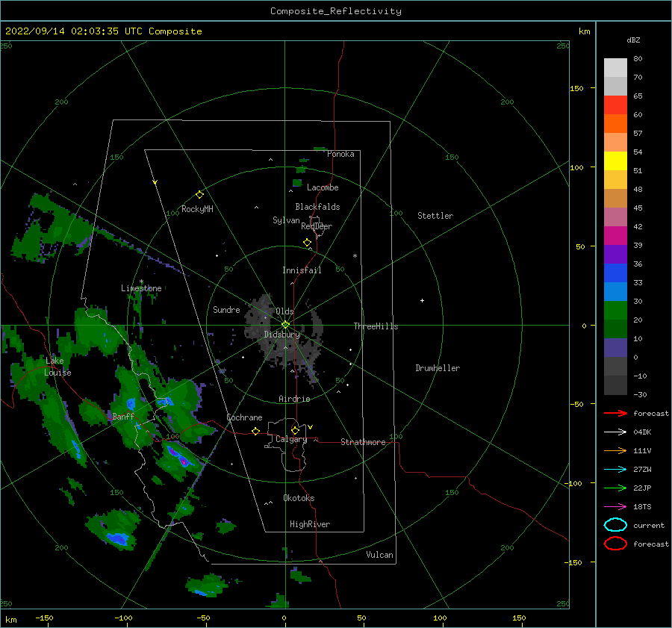Click the km unit label beside timestamp row
The height and width of the screenshot is (628, 672).
(584, 31)
